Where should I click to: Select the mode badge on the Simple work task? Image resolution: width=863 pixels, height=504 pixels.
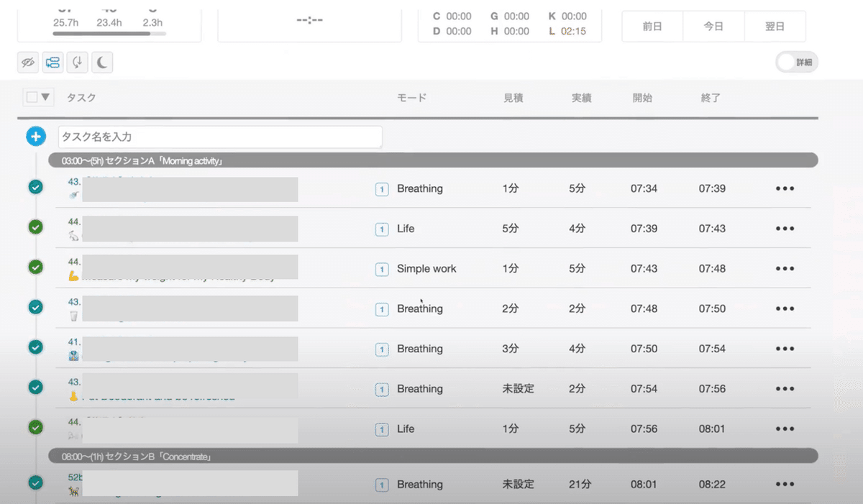tap(382, 268)
